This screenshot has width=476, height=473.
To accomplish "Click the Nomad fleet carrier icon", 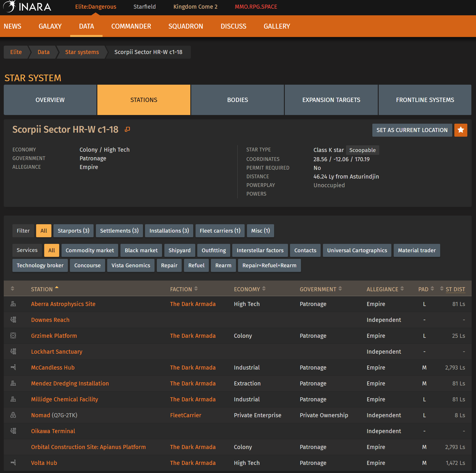I will pyautogui.click(x=13, y=415).
